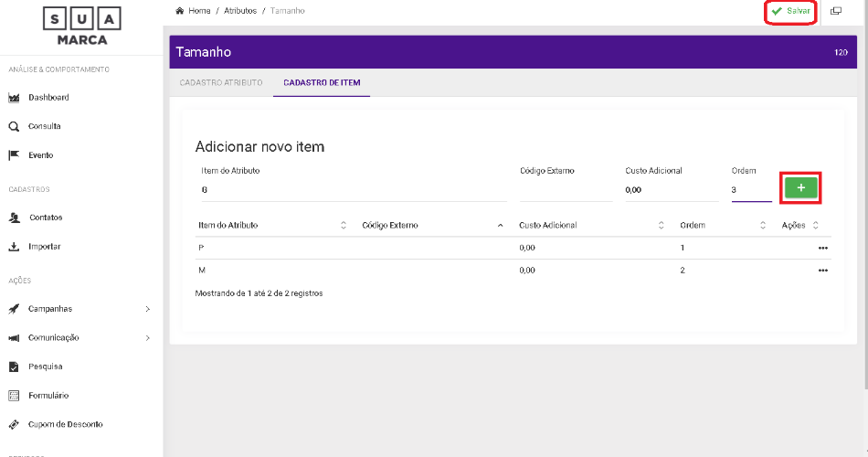Open the window icon next to Salvar

pos(835,11)
